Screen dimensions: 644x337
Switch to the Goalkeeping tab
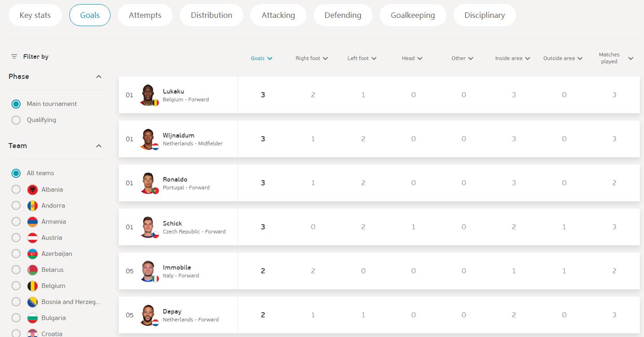pyautogui.click(x=413, y=15)
